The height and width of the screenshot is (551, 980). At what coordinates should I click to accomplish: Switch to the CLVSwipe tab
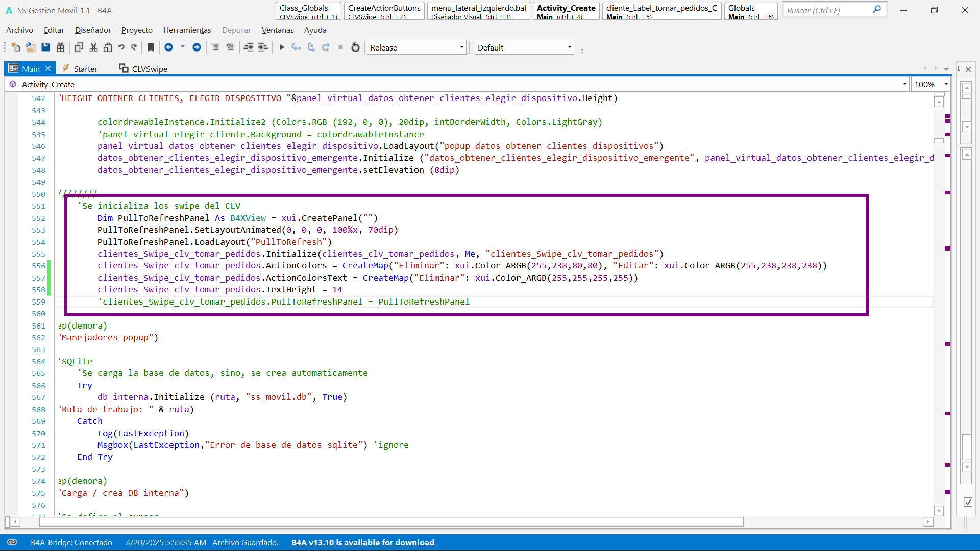(143, 69)
